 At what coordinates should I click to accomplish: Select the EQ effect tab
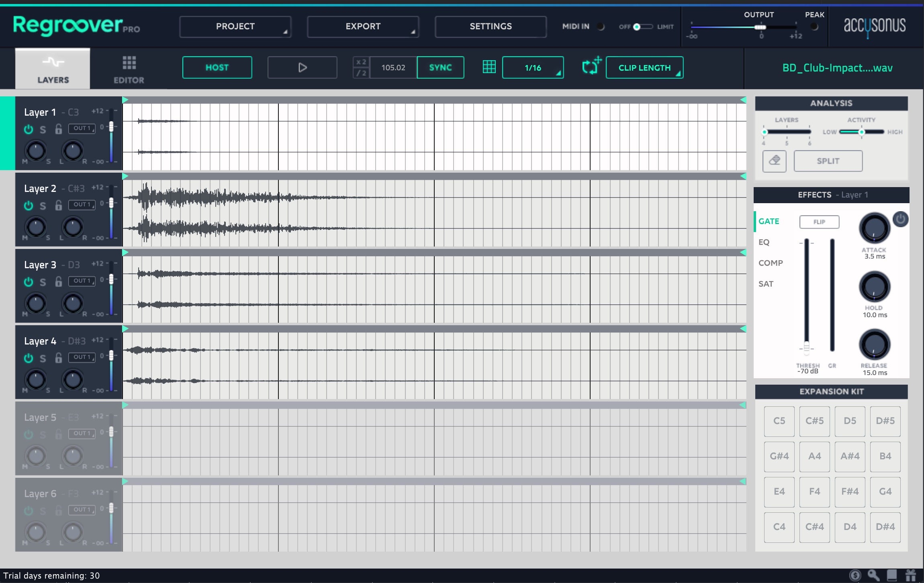click(x=764, y=242)
